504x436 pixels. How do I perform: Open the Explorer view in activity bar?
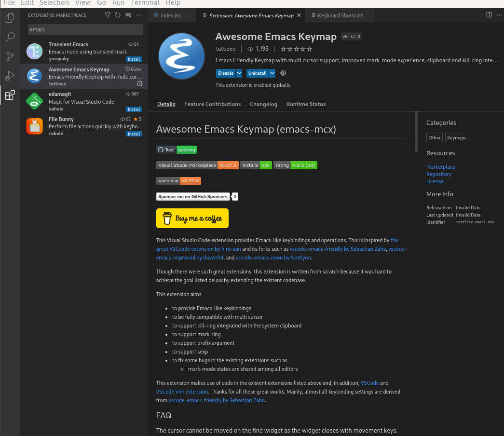(x=10, y=18)
